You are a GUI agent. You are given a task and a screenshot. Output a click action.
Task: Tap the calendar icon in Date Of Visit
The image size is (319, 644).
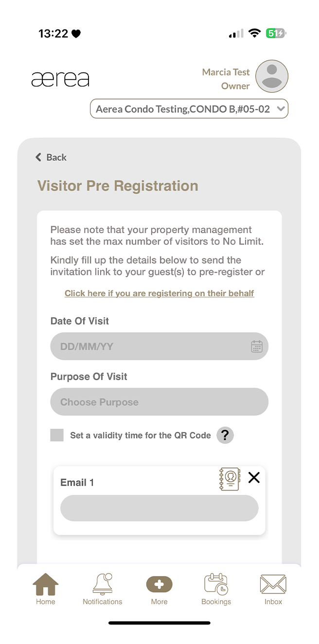coord(256,346)
